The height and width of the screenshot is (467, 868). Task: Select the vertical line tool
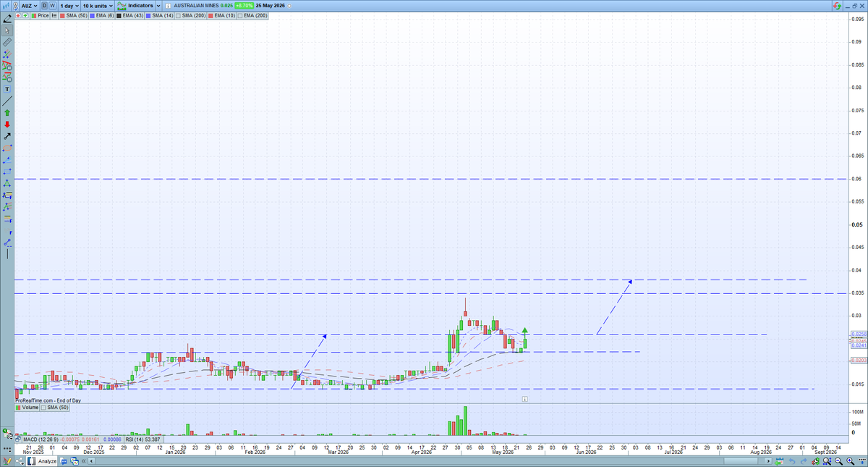7,252
